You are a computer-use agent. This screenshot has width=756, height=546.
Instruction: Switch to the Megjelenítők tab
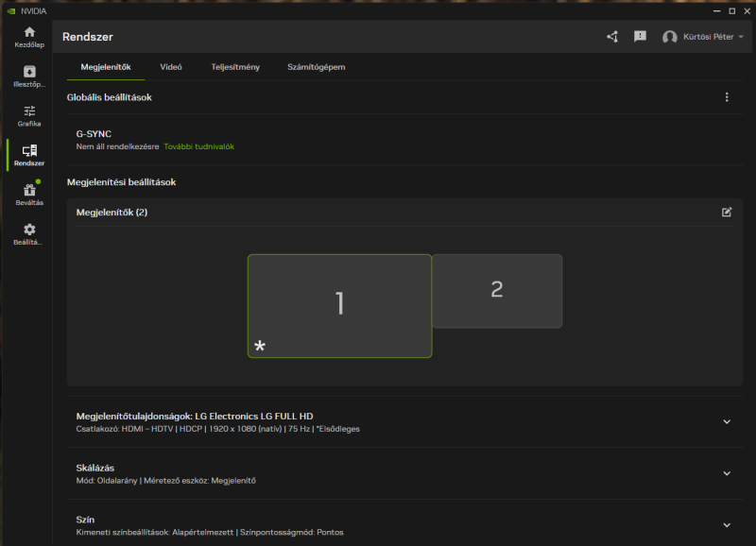(106, 67)
